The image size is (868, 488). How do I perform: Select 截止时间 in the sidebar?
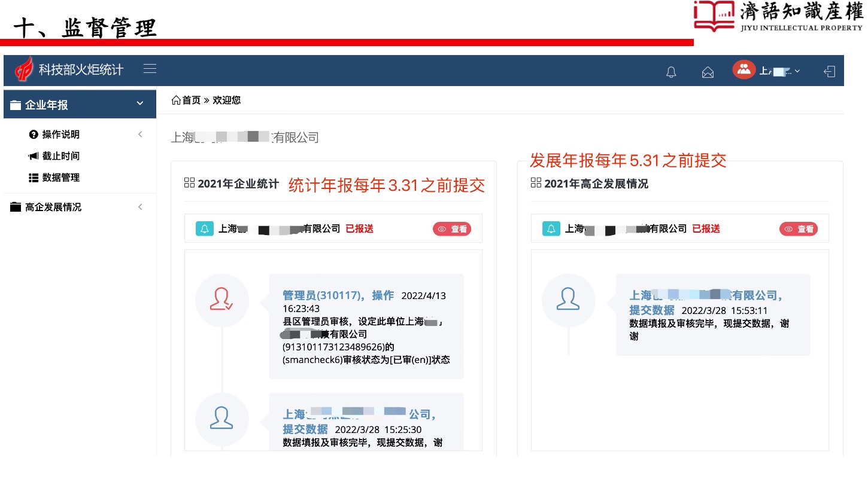pyautogui.click(x=60, y=156)
